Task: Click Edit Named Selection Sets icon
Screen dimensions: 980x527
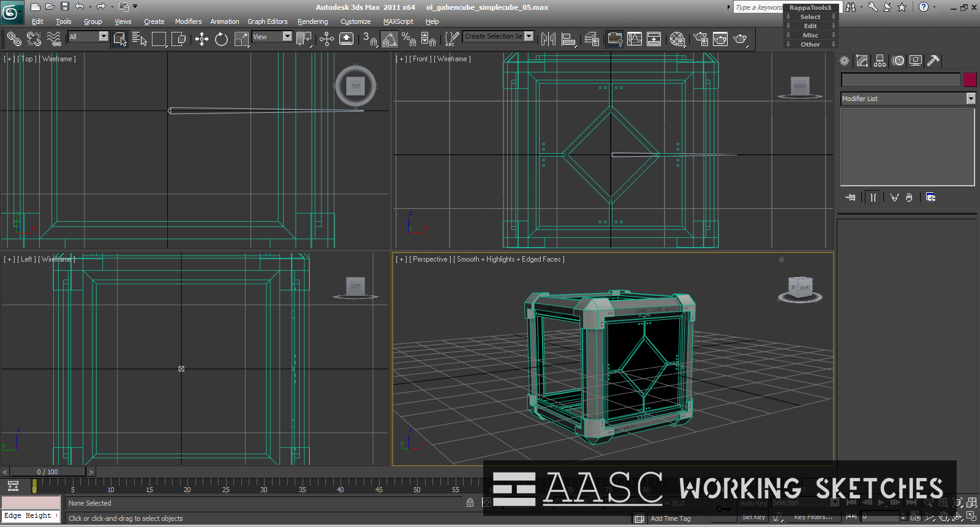Action: tap(451, 39)
